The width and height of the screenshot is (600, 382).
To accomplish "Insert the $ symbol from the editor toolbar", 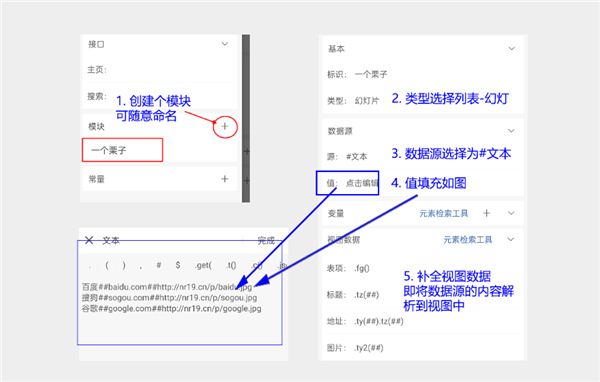I will point(178,265).
